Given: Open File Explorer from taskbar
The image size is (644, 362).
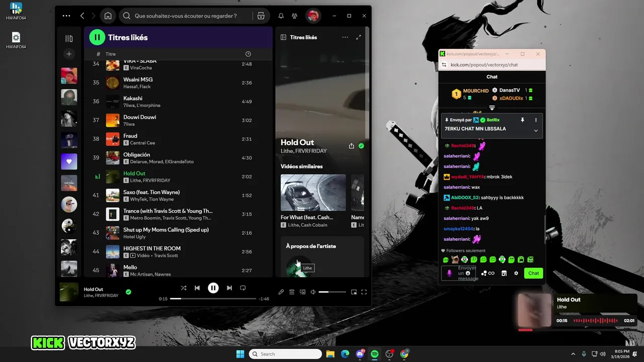Looking at the screenshot, I should (331, 354).
